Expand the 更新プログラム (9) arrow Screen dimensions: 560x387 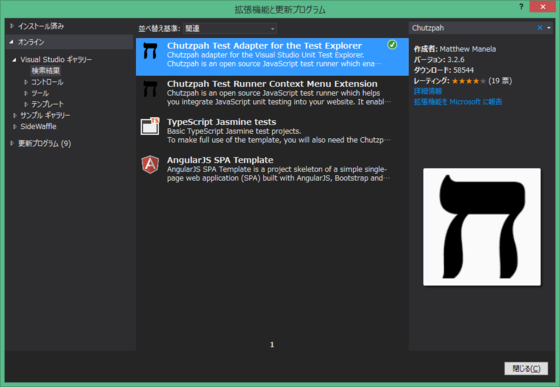point(12,144)
